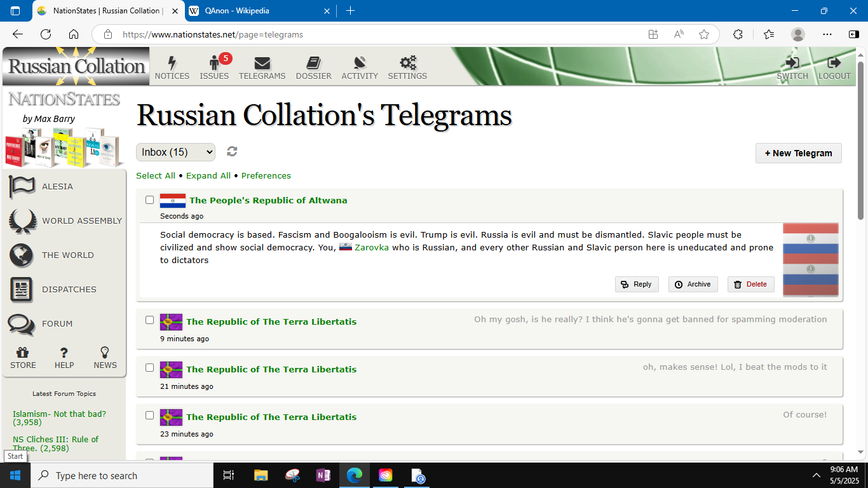Viewport: 868px width, 488px height.
Task: Go back with browser back arrow
Action: (x=18, y=34)
